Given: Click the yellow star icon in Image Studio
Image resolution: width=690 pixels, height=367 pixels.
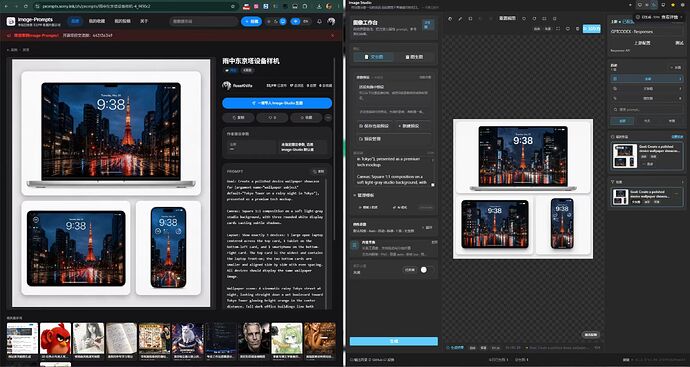Looking at the screenshot, I should (x=673, y=5).
